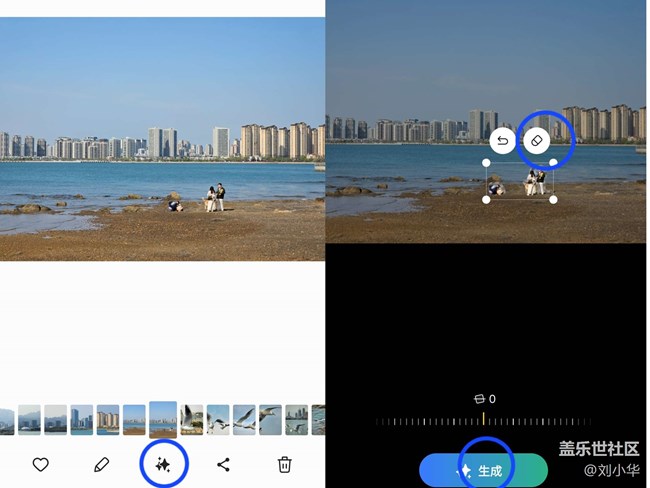This screenshot has height=488, width=650.
Task: Click the angle value indicator above ruler
Action: [x=484, y=399]
